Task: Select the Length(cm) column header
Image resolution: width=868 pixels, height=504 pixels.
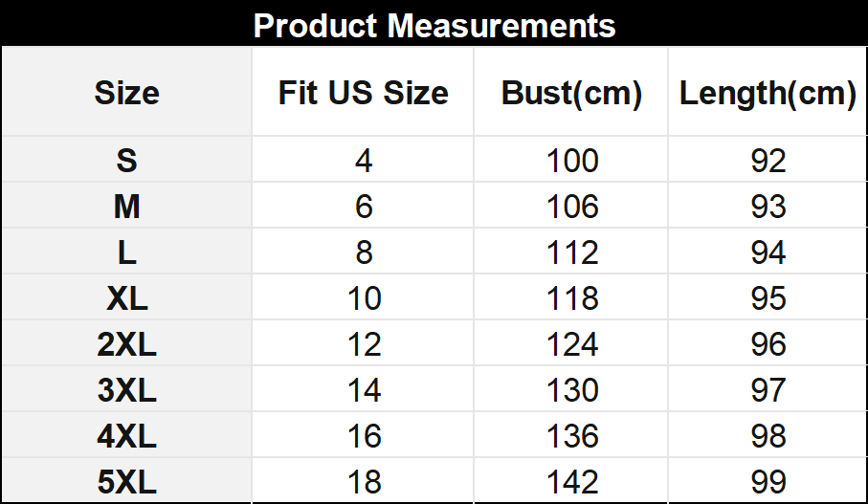Action: [768, 93]
